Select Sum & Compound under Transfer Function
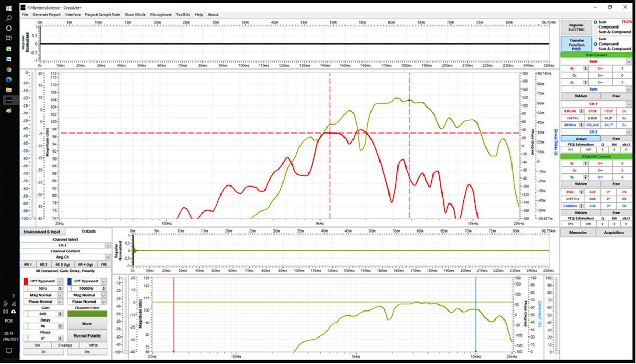Viewport: 636px width, 364px height. tap(596, 49)
